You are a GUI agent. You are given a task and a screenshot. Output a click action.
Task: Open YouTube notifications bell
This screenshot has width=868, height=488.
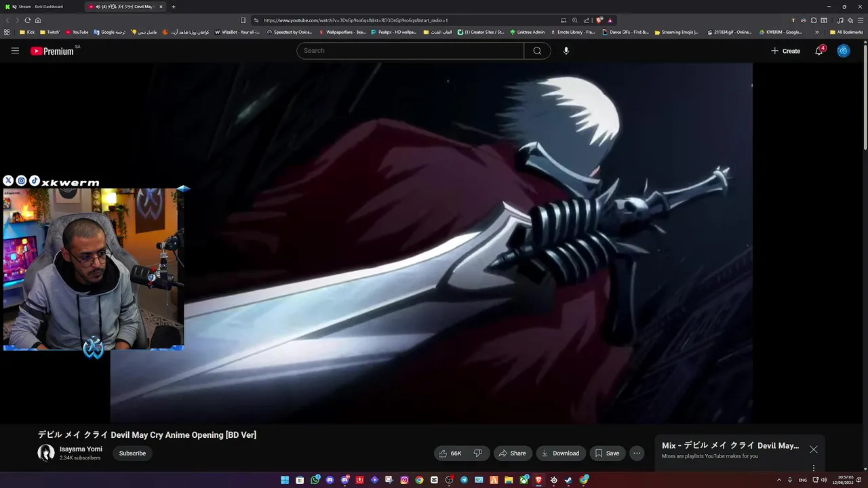tap(819, 51)
